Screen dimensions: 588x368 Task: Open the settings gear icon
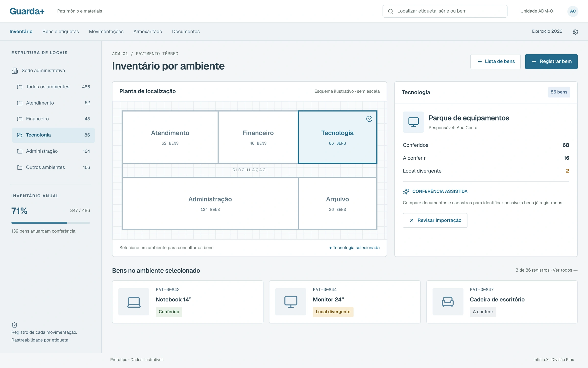click(575, 32)
